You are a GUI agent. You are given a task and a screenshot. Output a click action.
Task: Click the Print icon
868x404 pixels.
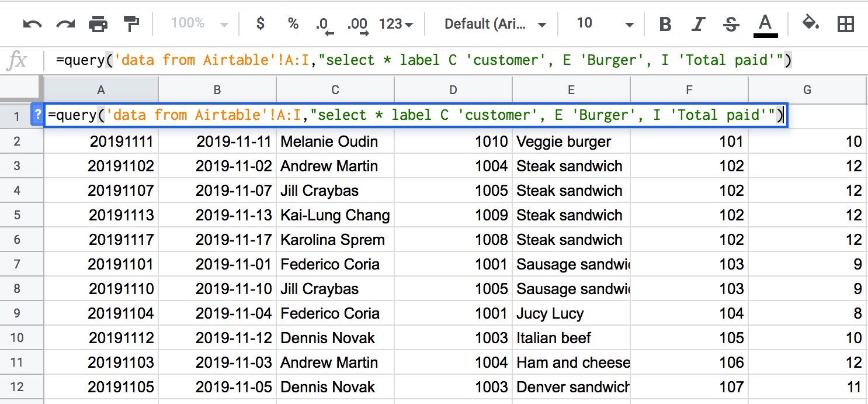click(98, 24)
